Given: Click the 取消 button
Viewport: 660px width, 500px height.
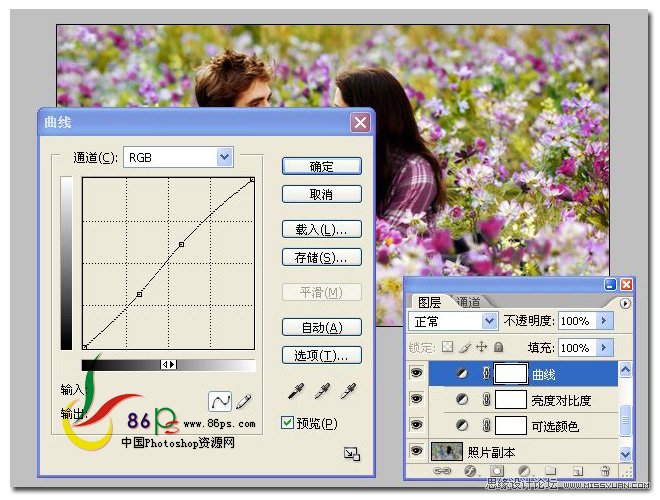Looking at the screenshot, I should [322, 194].
